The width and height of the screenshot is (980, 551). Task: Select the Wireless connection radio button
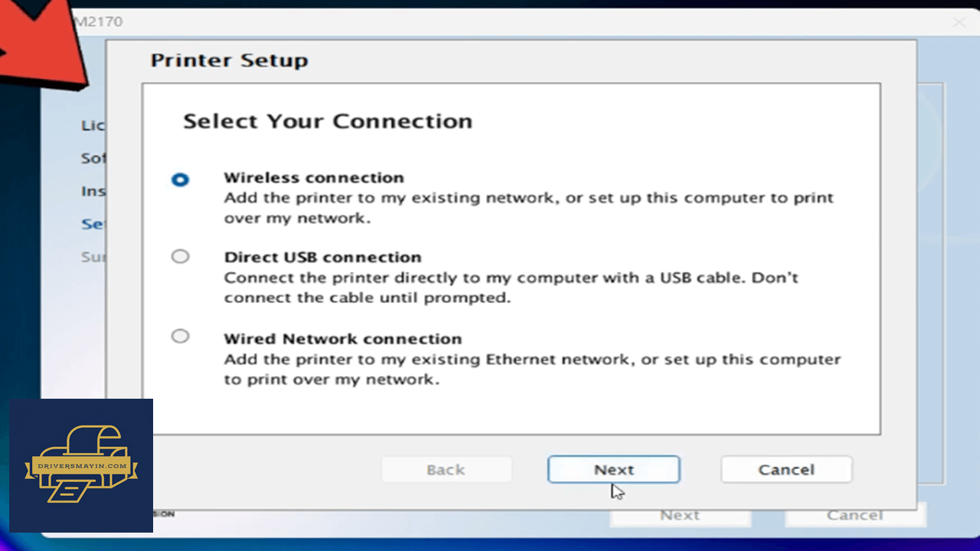tap(180, 180)
